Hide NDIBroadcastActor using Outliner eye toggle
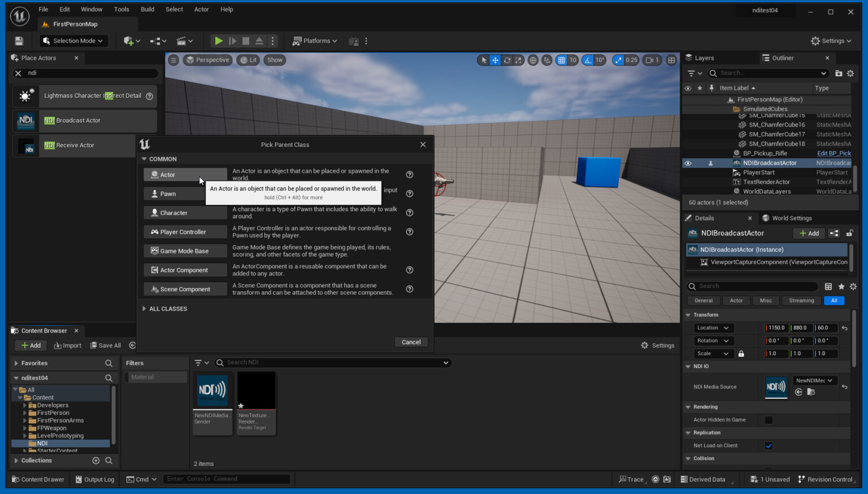The image size is (868, 494). [688, 163]
